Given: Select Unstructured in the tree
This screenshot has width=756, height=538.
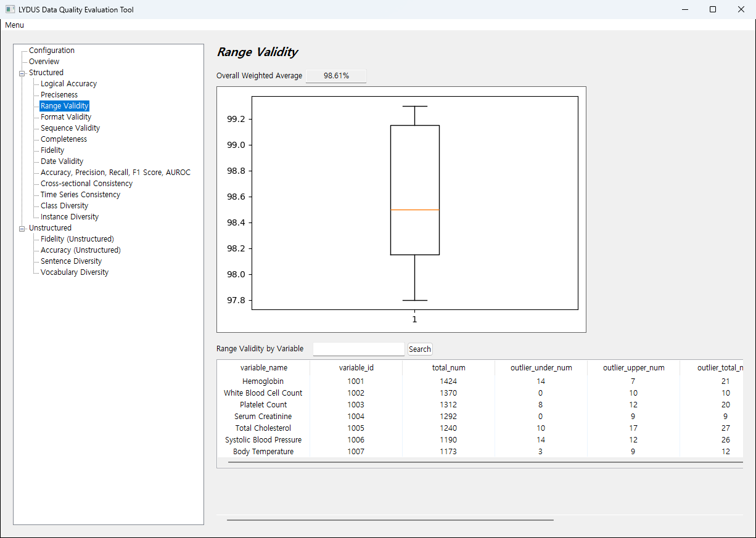Looking at the screenshot, I should pyautogui.click(x=50, y=228).
